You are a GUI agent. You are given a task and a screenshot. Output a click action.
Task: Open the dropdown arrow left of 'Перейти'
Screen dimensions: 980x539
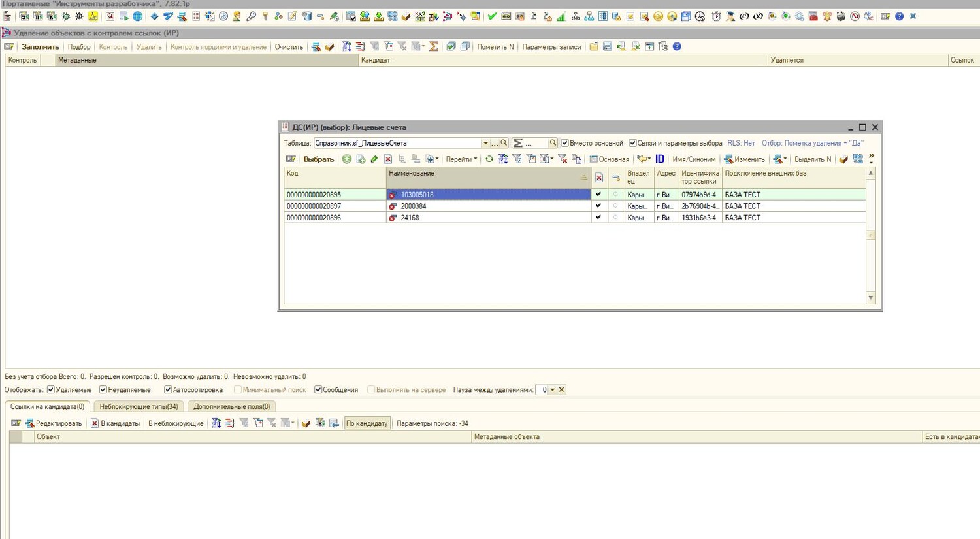[x=437, y=159]
